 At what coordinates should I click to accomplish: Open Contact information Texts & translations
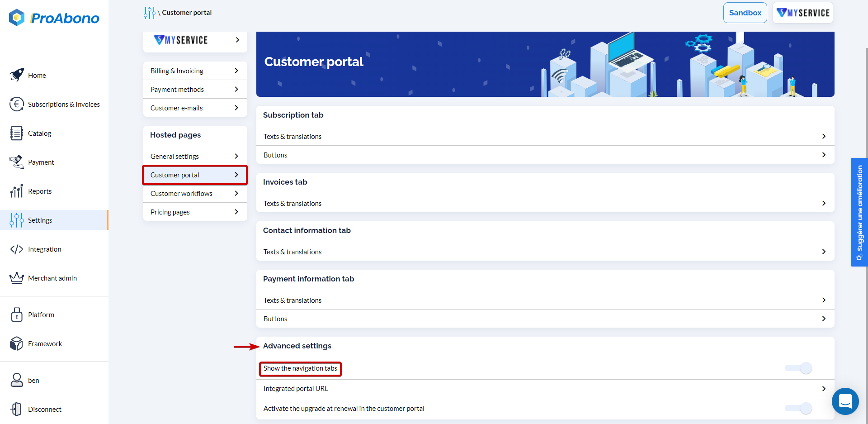pyautogui.click(x=545, y=252)
